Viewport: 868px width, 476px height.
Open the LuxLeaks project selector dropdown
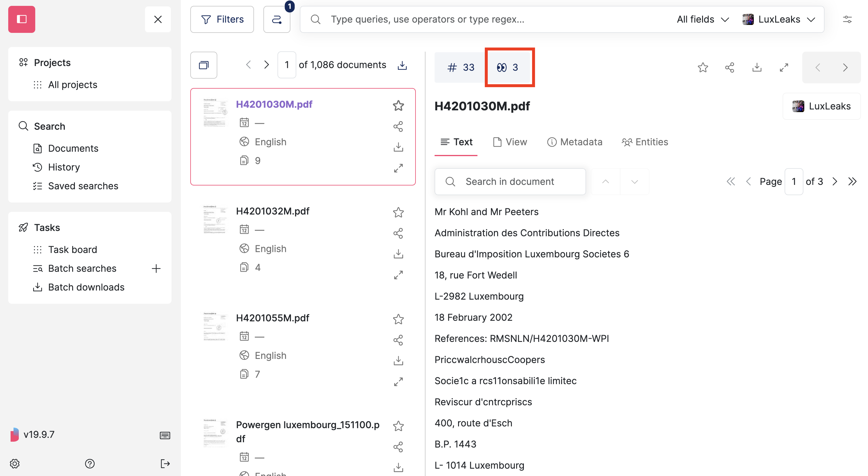pyautogui.click(x=779, y=19)
